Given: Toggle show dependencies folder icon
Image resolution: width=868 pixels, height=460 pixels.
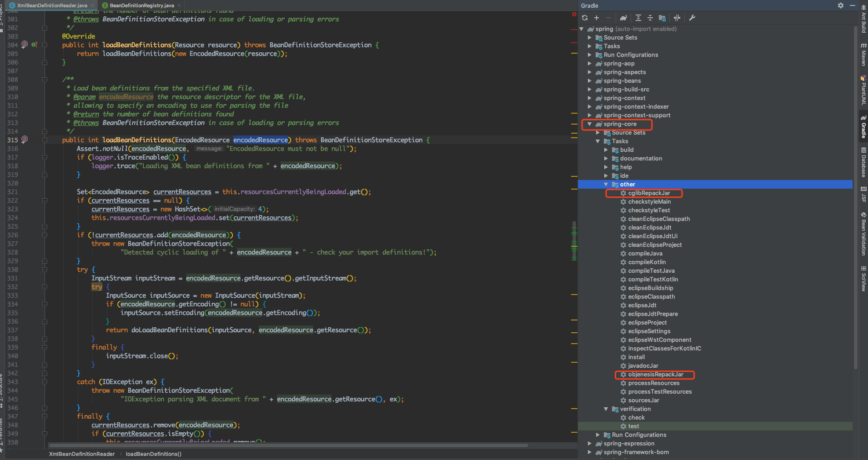Looking at the screenshot, I should pos(662,18).
